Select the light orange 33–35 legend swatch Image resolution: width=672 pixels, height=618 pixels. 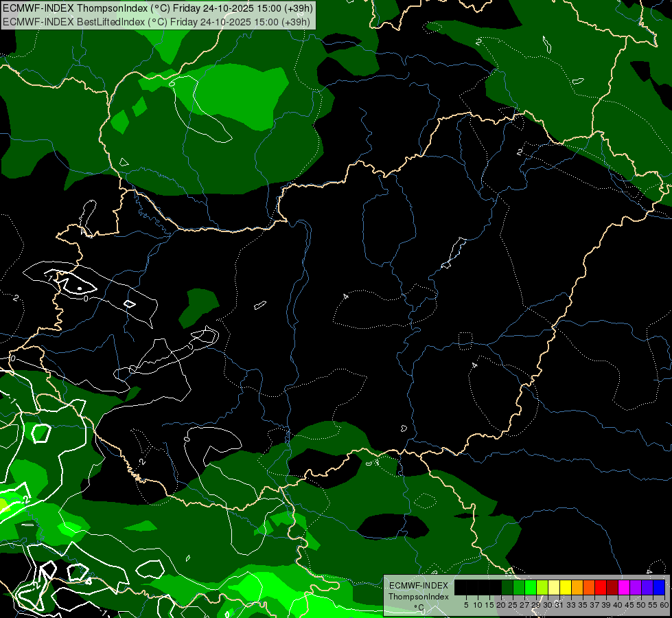[x=577, y=588]
